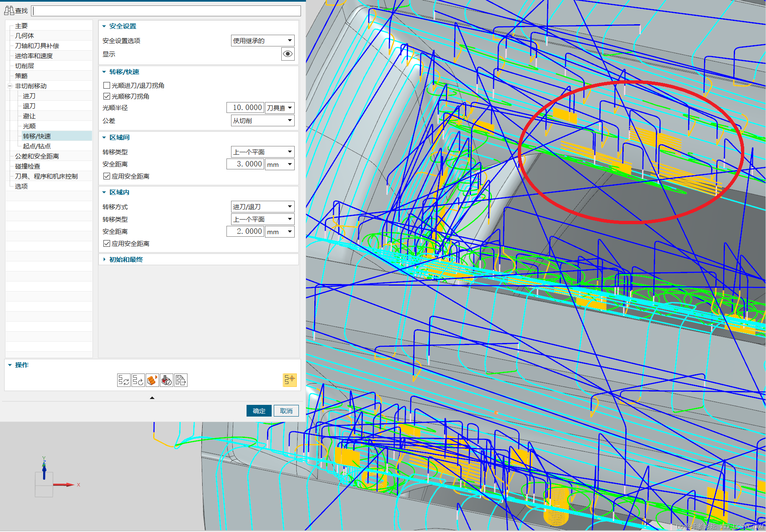The height and width of the screenshot is (532, 766).
Task: Toggle the 显示 eye visibility button
Action: click(x=288, y=54)
